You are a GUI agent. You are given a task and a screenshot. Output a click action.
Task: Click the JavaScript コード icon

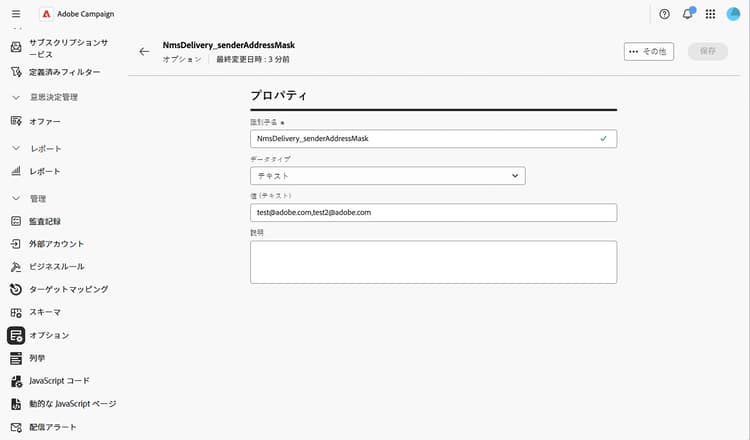point(16,381)
